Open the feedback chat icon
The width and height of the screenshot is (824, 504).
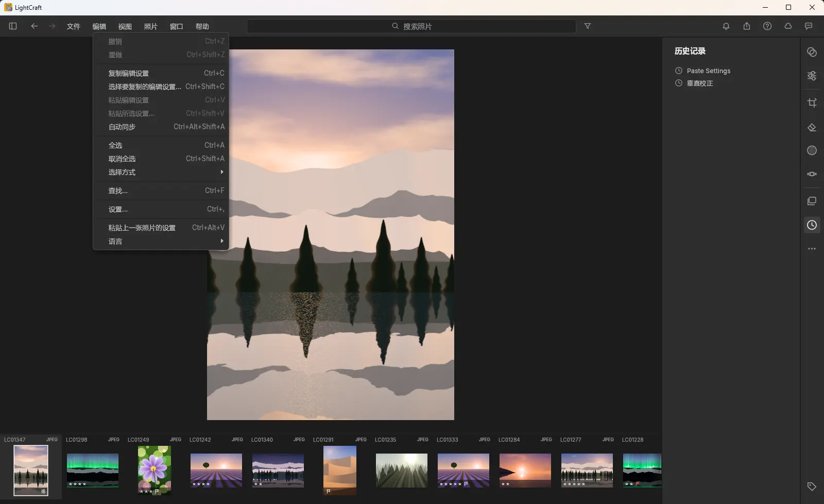pos(809,26)
